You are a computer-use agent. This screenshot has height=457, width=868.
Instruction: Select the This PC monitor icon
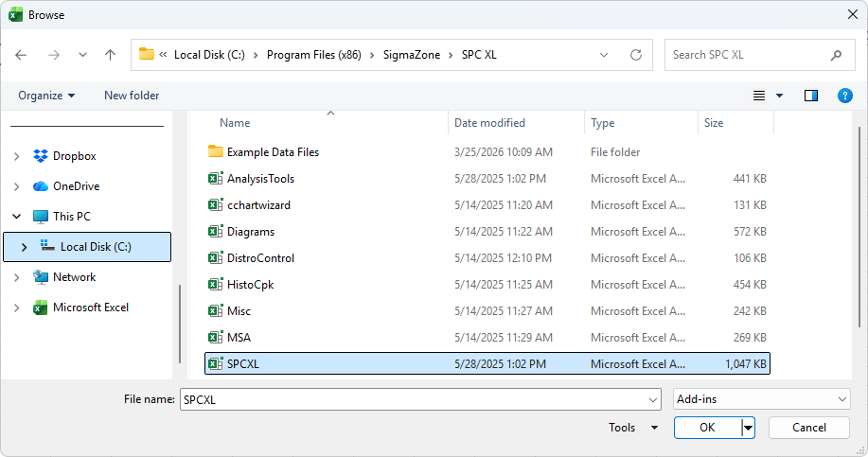41,217
